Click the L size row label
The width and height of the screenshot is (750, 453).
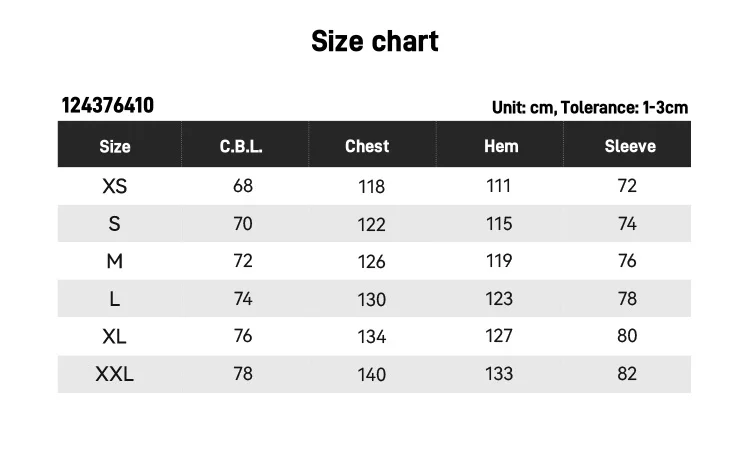[x=115, y=299]
